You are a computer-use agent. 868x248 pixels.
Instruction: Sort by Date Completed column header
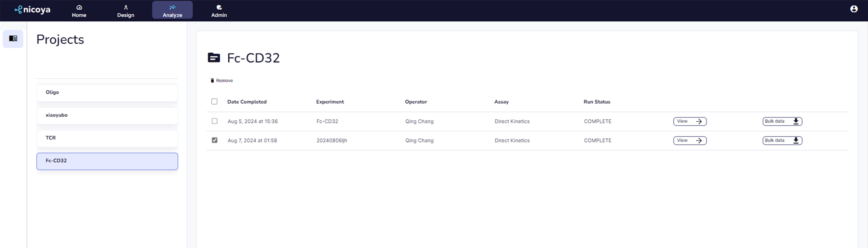(247, 102)
